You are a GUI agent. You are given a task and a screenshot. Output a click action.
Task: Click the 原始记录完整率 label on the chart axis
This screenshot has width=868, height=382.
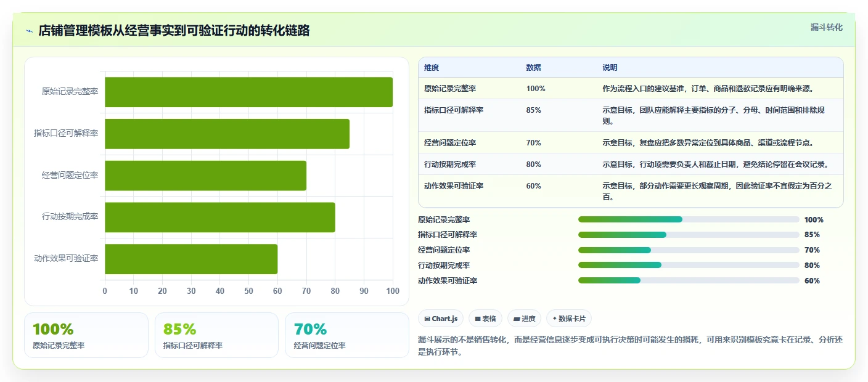(70, 92)
